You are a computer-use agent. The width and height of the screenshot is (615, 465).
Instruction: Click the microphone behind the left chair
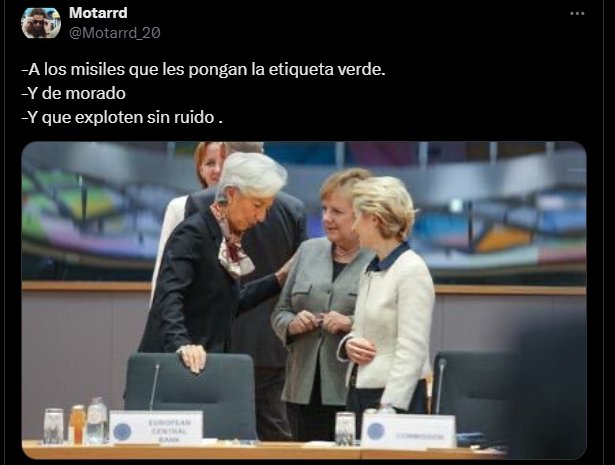(155, 386)
